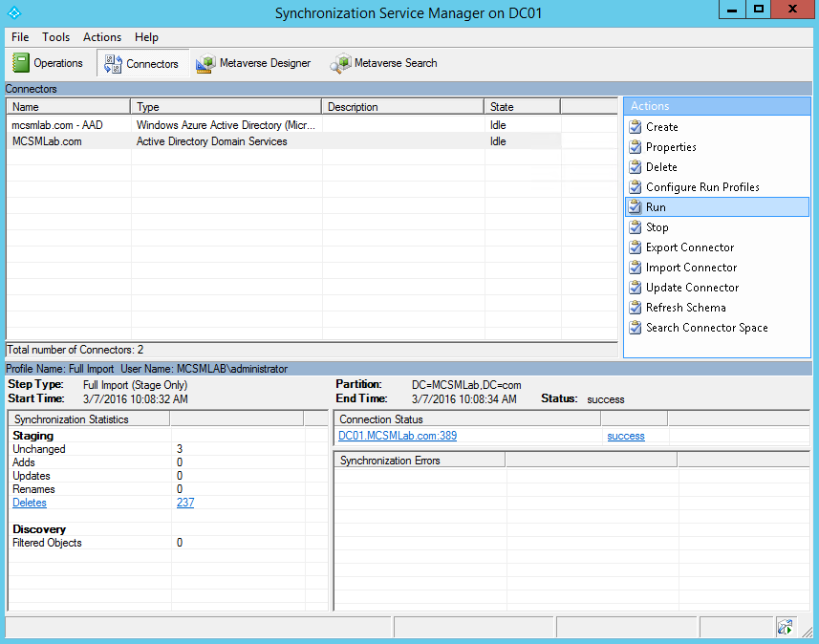Sort connectors by State column header
Screen dimensions: 819x644
coord(523,107)
